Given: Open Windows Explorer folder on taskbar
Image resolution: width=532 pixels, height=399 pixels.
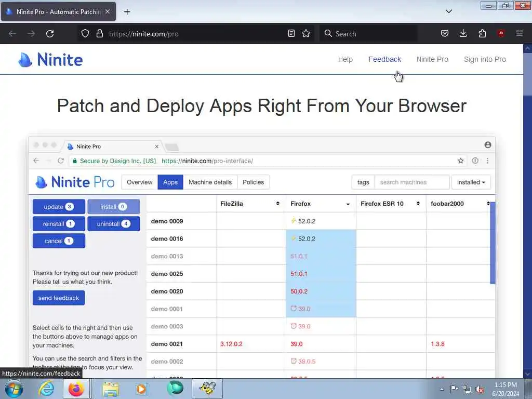Looking at the screenshot, I should point(111,389).
